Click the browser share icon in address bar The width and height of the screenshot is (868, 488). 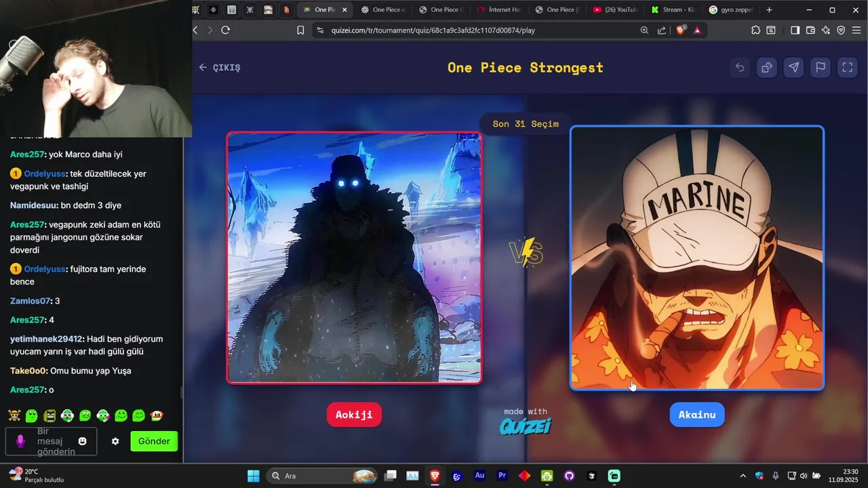tap(662, 30)
